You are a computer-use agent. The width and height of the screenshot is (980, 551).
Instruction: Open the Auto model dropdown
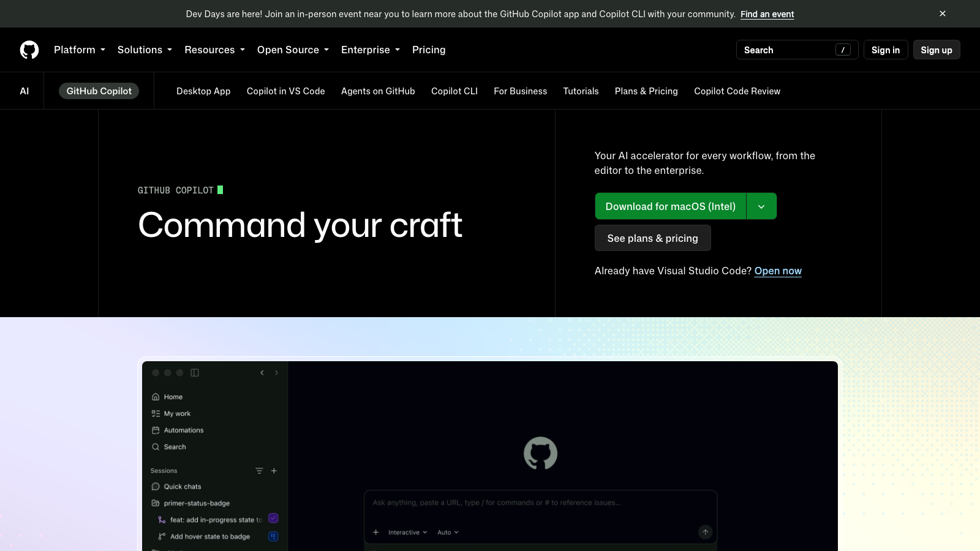448,532
